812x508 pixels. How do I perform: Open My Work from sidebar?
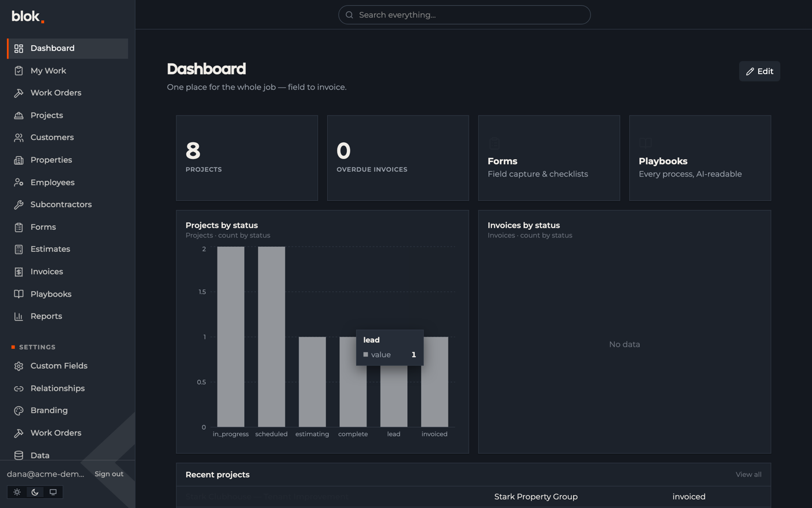point(67,71)
